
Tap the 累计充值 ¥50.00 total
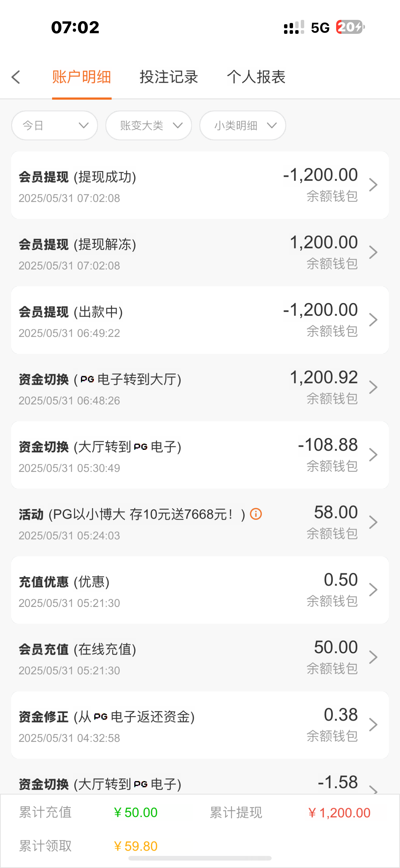(136, 812)
